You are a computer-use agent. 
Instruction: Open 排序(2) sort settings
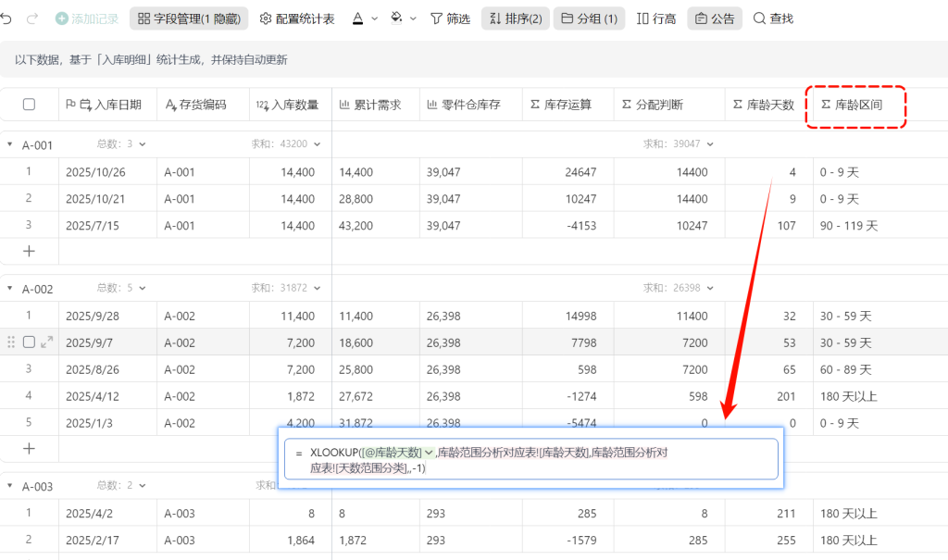(x=515, y=19)
